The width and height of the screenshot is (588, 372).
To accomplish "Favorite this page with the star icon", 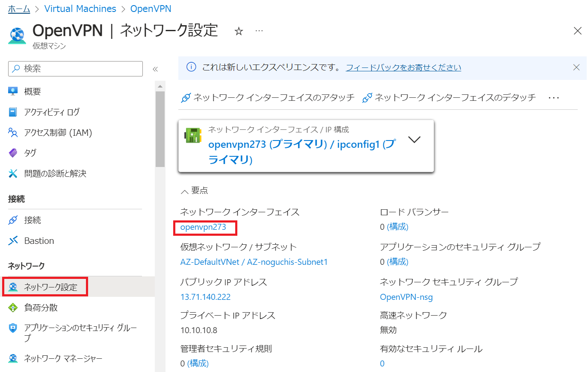I will click(239, 31).
